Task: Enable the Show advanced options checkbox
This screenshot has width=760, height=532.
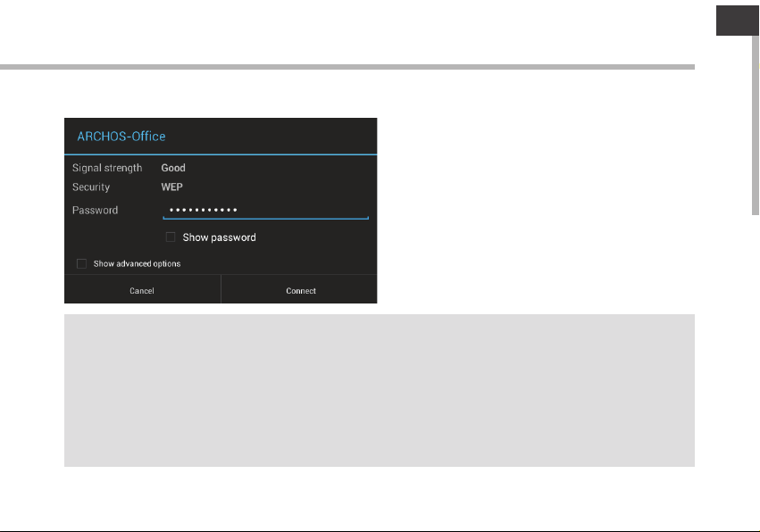Action: (81, 263)
